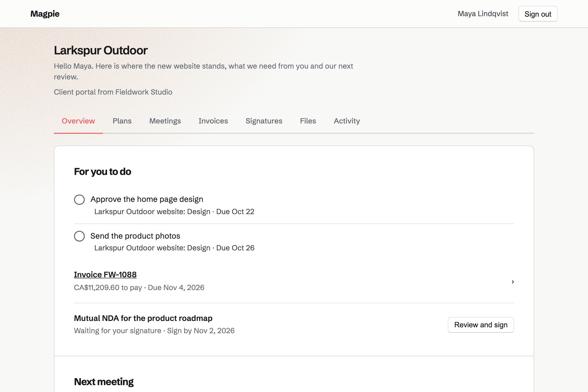Open the Magpie logo home link

(x=45, y=14)
